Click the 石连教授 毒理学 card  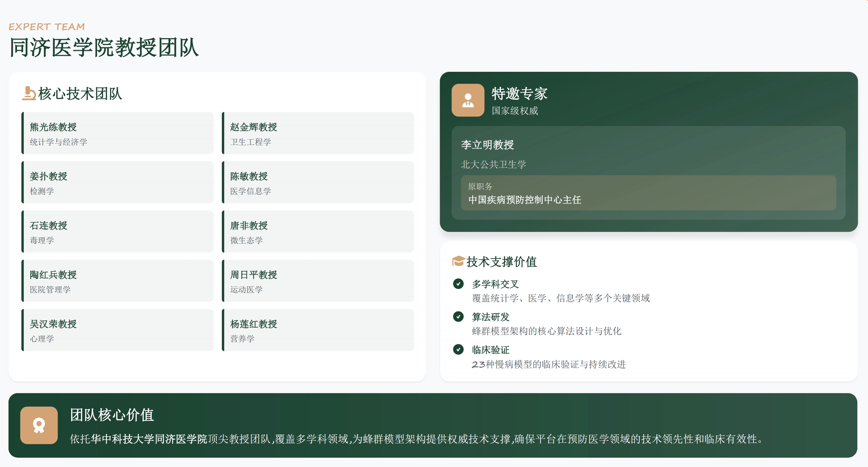point(118,232)
